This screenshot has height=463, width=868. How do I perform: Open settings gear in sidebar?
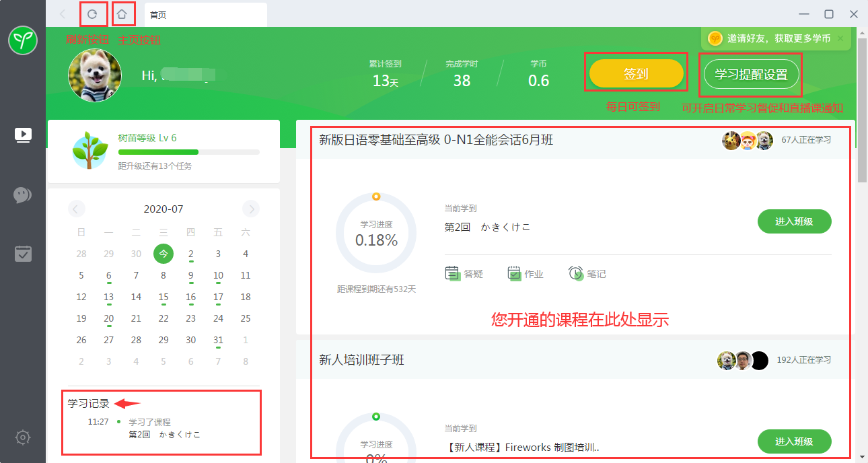click(x=23, y=437)
